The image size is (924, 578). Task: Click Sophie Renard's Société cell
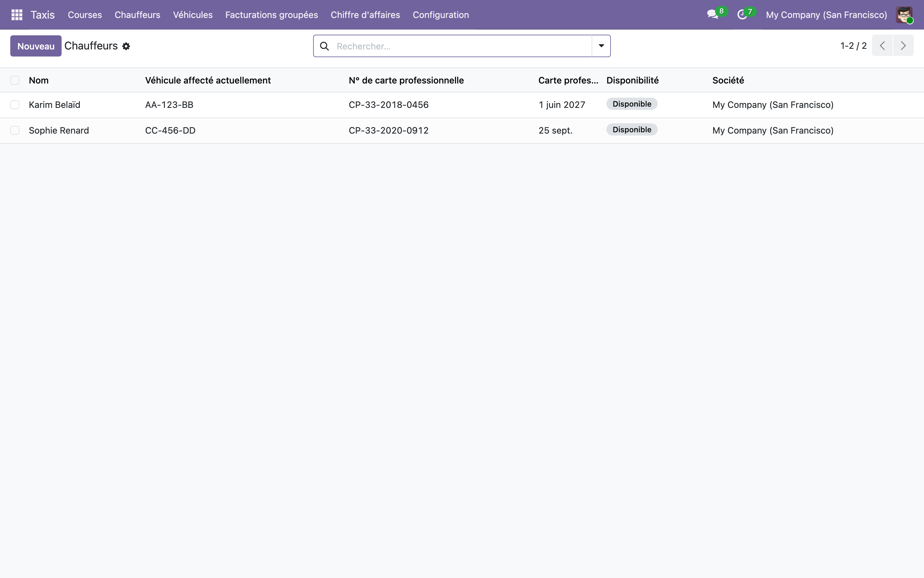pos(773,130)
